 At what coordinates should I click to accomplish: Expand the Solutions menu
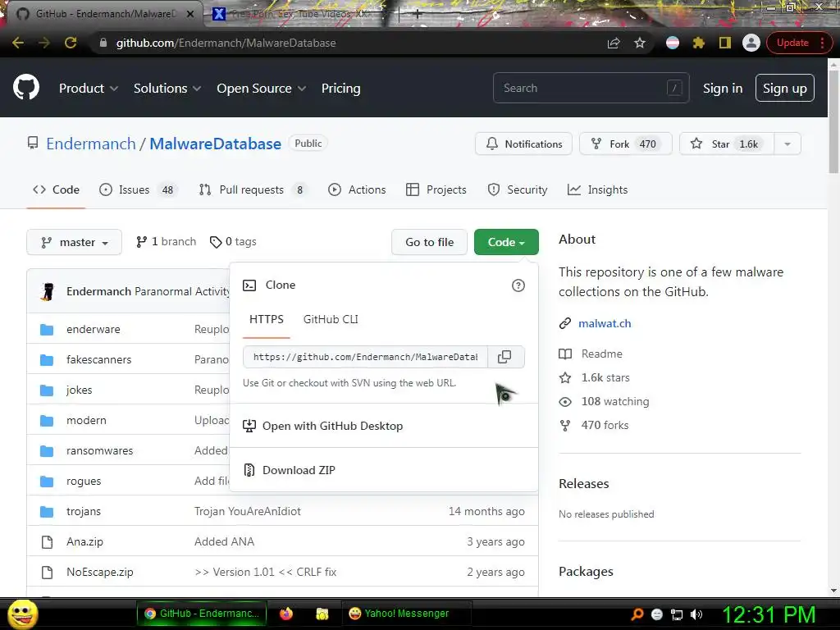click(167, 89)
